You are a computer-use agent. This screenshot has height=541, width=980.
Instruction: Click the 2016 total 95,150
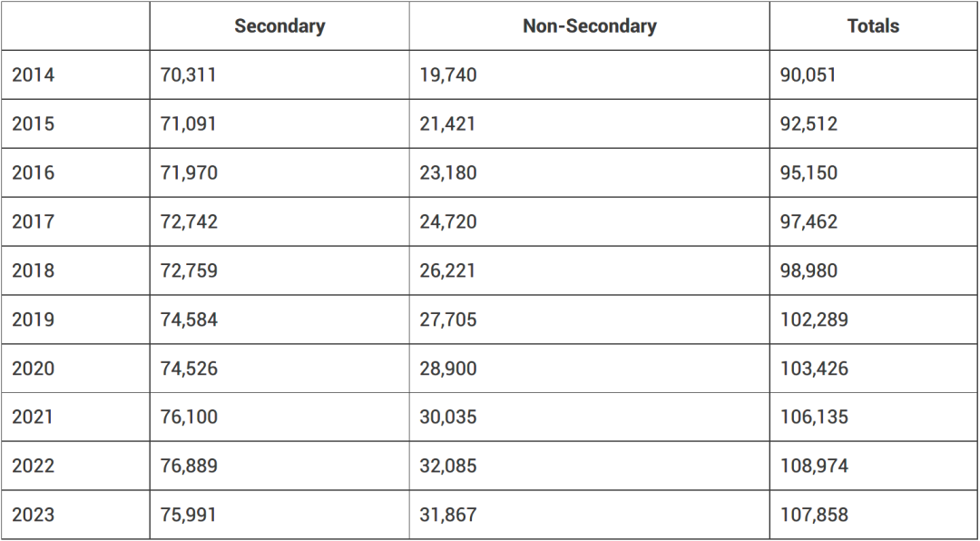tap(808, 172)
